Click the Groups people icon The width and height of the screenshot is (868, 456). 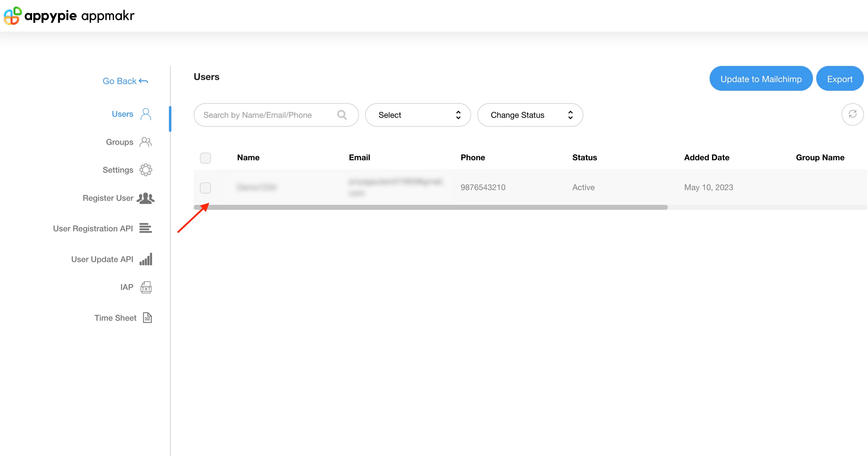point(146,142)
